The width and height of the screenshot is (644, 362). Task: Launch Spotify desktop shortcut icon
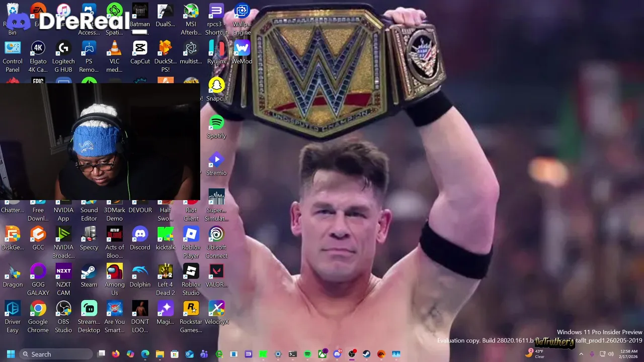(216, 127)
